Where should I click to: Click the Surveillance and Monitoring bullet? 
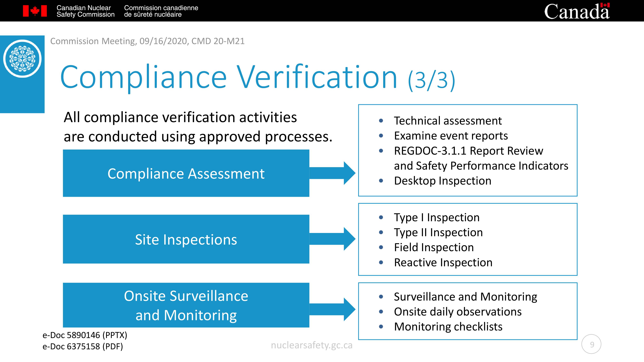tap(465, 297)
